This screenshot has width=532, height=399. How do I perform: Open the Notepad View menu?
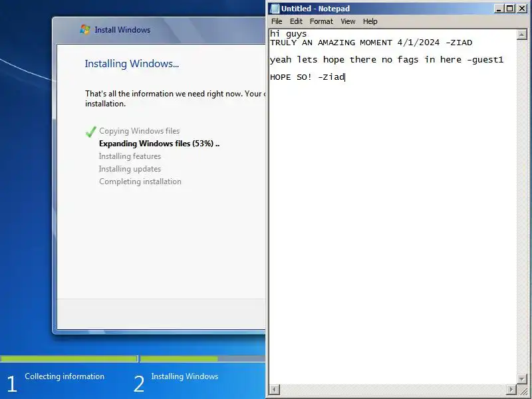[x=348, y=21]
